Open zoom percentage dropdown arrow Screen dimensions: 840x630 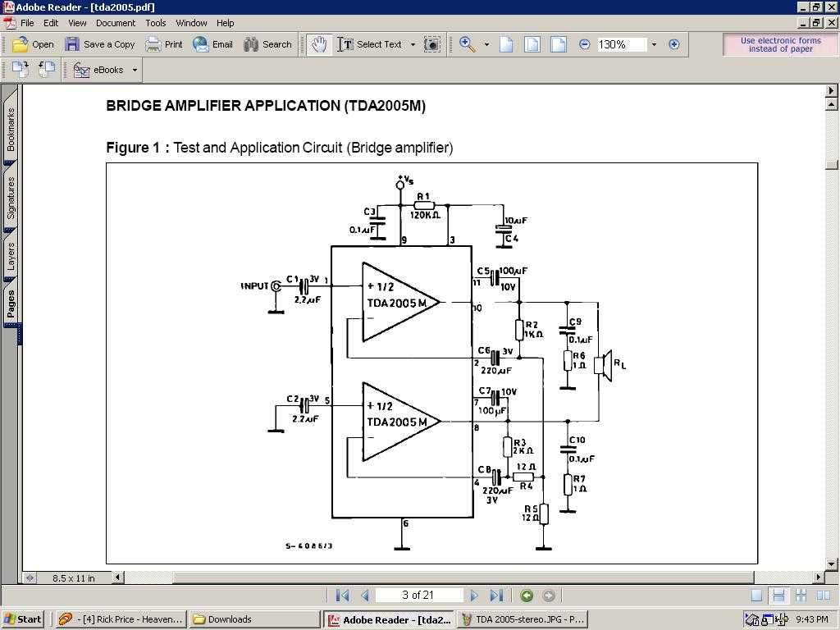[654, 44]
